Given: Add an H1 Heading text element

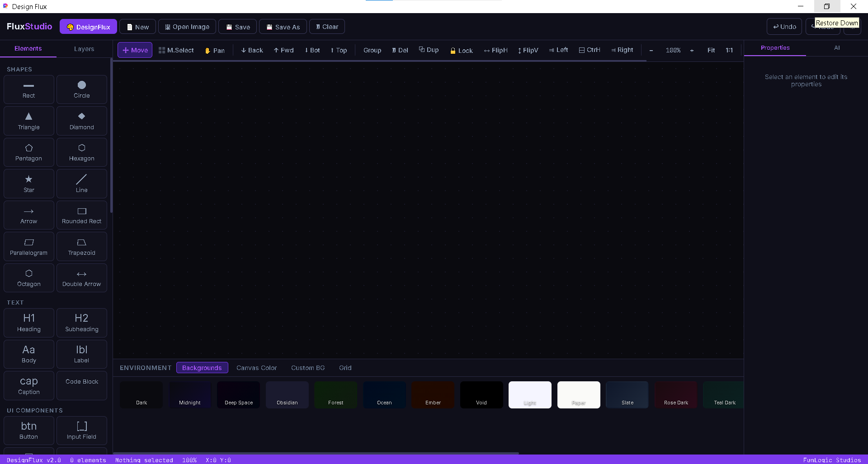Looking at the screenshot, I should click(x=28, y=323).
